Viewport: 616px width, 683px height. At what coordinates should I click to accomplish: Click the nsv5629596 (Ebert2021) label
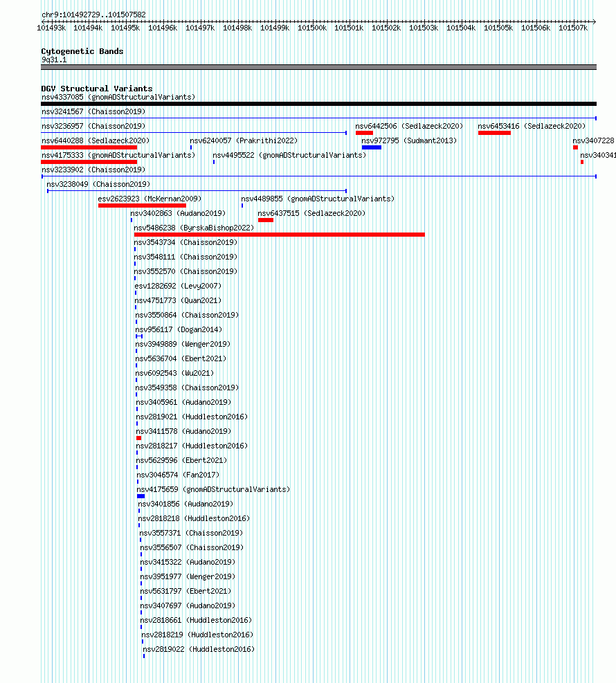[181, 460]
